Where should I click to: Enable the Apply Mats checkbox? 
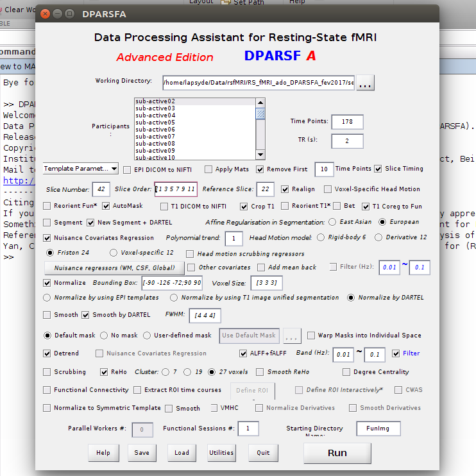(208, 169)
